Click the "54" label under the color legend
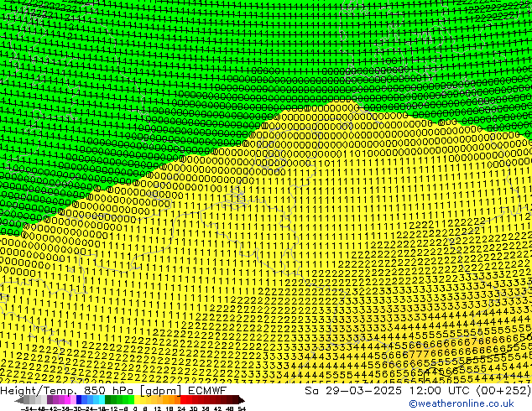532x411 pixels. tap(242, 408)
